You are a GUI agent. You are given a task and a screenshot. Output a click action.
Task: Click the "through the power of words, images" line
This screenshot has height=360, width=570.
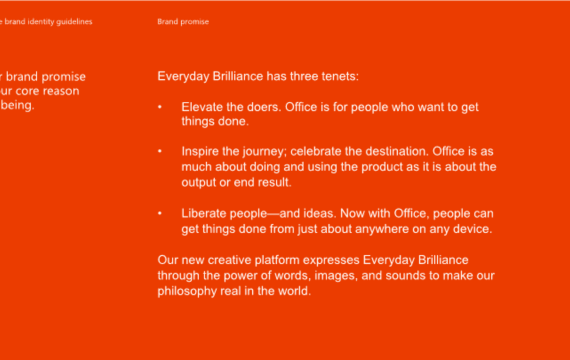point(326,275)
